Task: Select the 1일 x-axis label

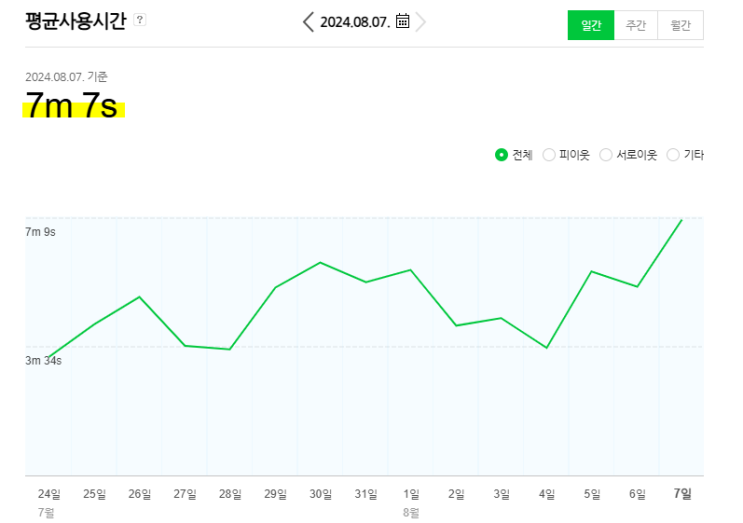Action: (x=411, y=494)
